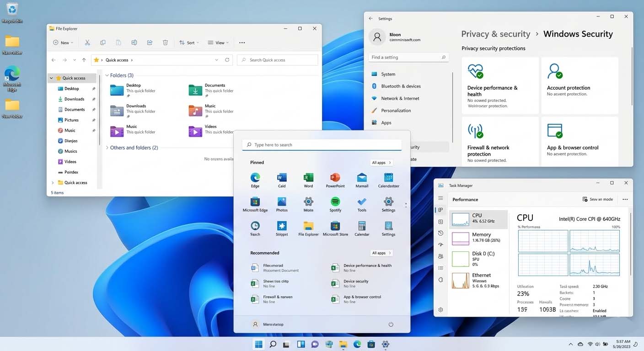644x351 pixels.
Task: Click the power button in Start menu
Action: (391, 324)
